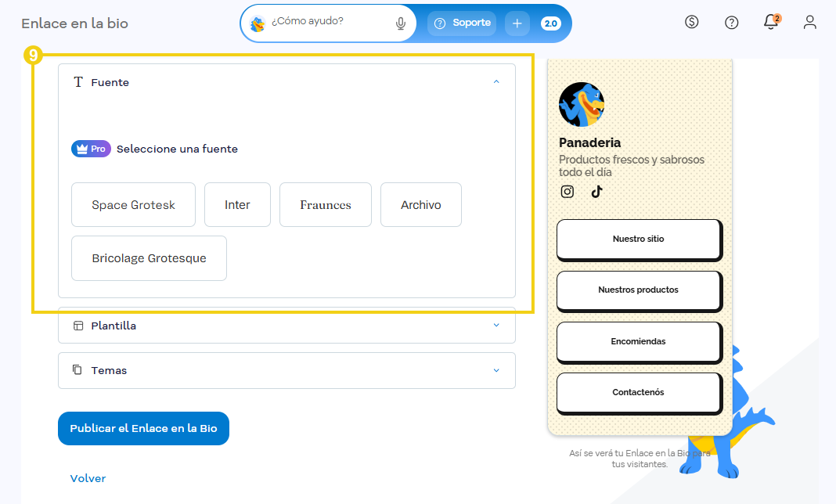Pick the Bricolage Grotesque font
The width and height of the screenshot is (836, 504).
149,258
